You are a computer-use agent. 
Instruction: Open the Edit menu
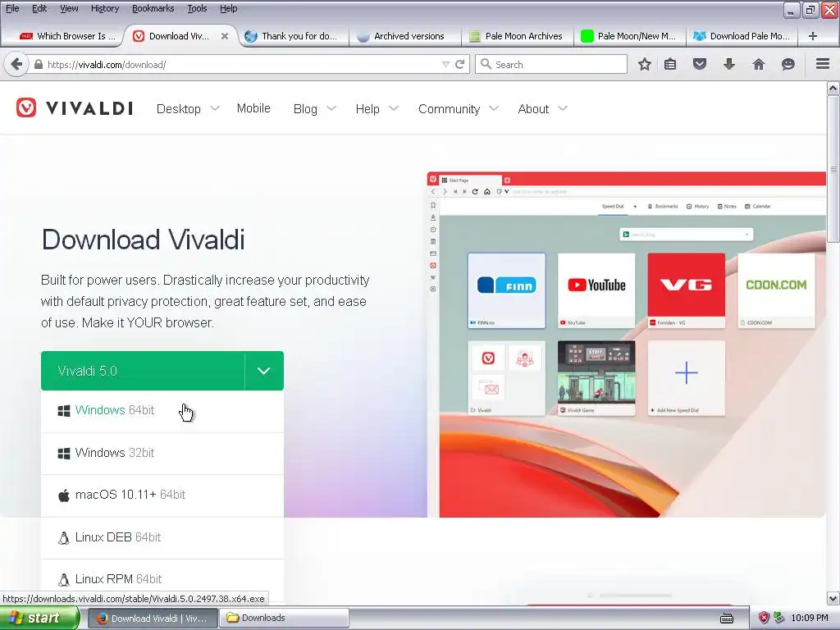click(x=39, y=8)
